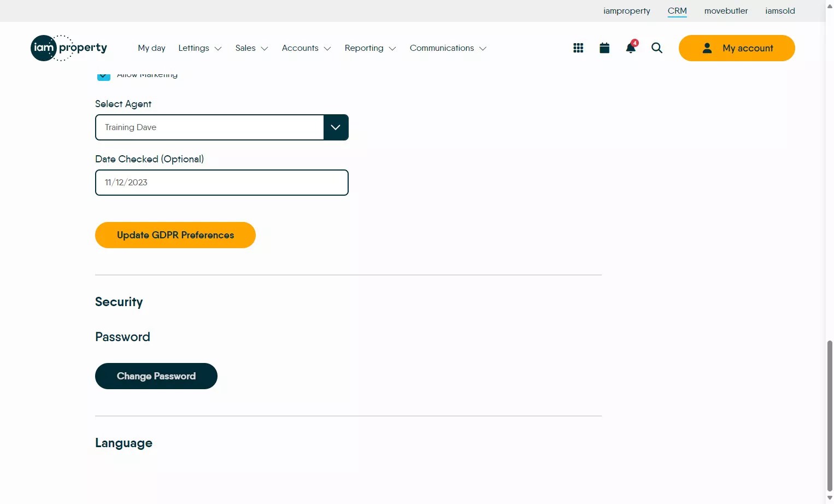Expand the Reporting dropdown
Screen dimensions: 834x504
[370, 48]
